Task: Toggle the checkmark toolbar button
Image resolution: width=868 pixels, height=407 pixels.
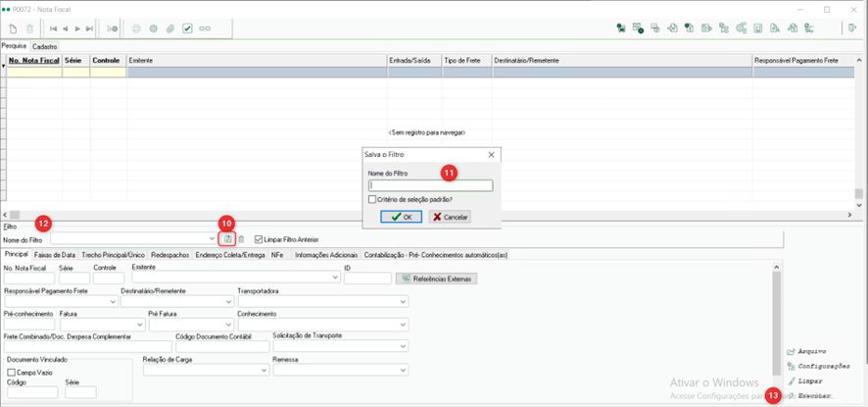Action: [x=187, y=28]
